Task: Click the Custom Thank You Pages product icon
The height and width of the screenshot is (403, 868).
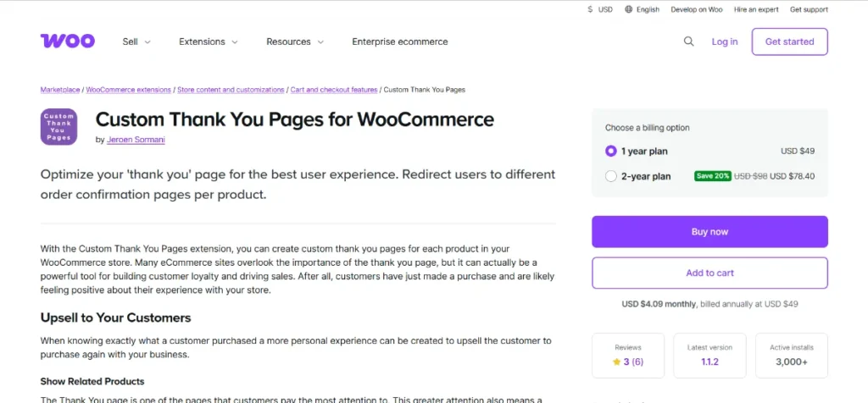Action: click(x=59, y=126)
